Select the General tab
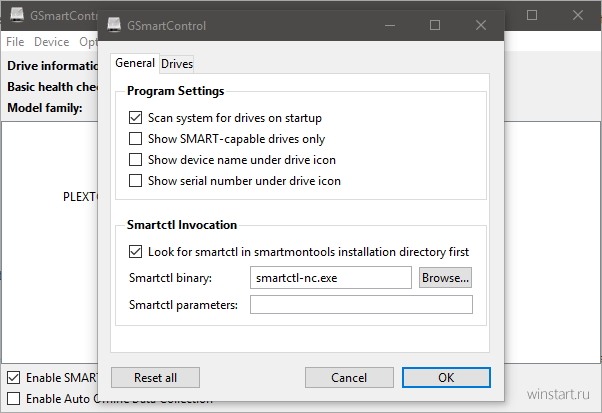The height and width of the screenshot is (413, 602). [135, 63]
